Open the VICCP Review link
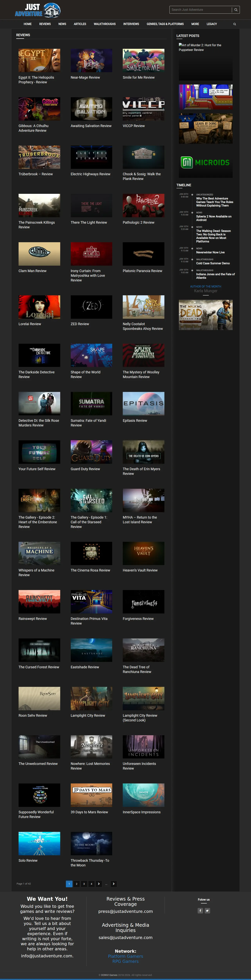 [x=134, y=126]
